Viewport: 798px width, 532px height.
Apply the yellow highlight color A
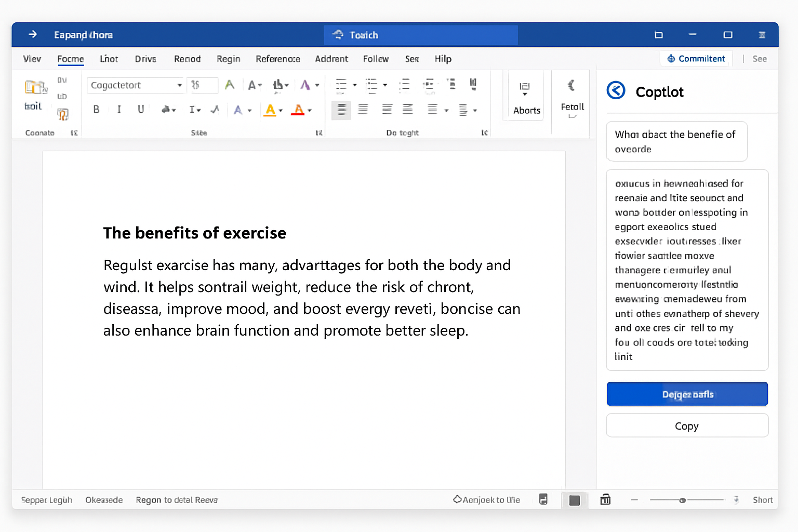[x=270, y=110]
